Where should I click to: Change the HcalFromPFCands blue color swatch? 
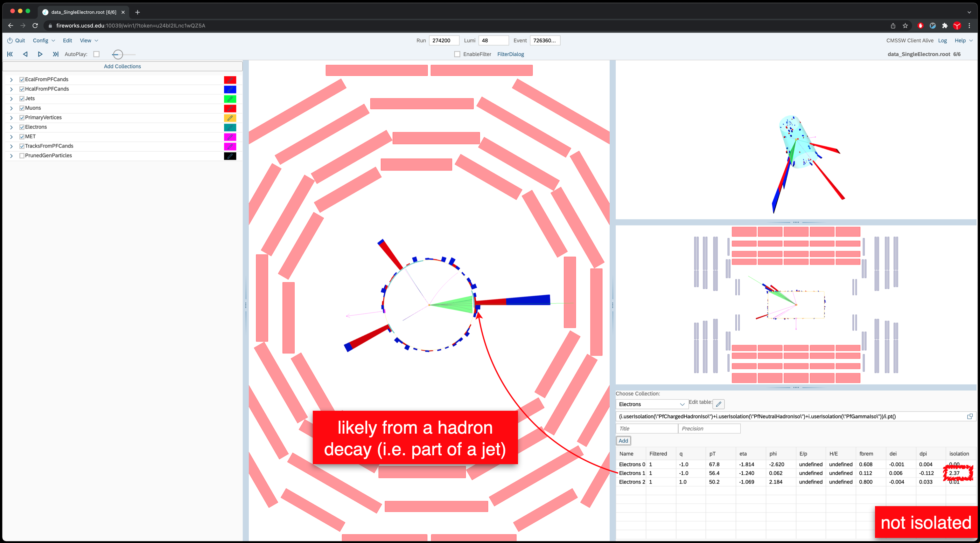230,89
